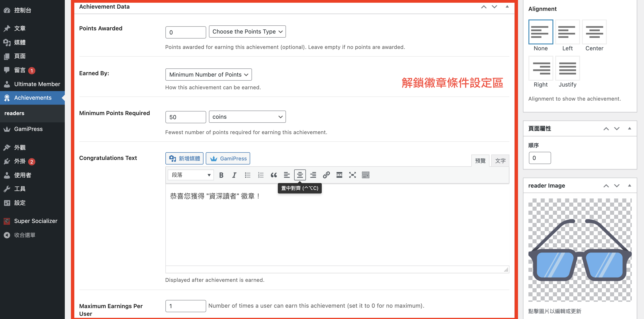This screenshot has width=644, height=319.
Task: Insert or edit link in editor
Action: pos(326,175)
